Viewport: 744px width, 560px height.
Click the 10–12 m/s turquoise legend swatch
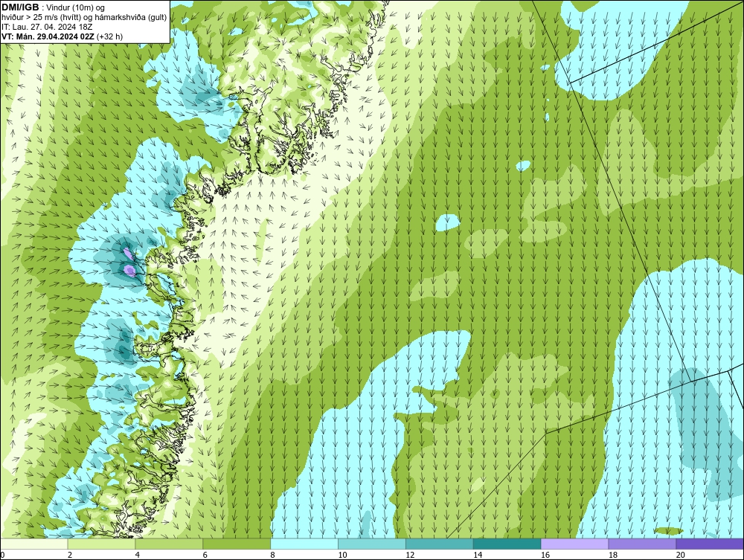[372, 544]
